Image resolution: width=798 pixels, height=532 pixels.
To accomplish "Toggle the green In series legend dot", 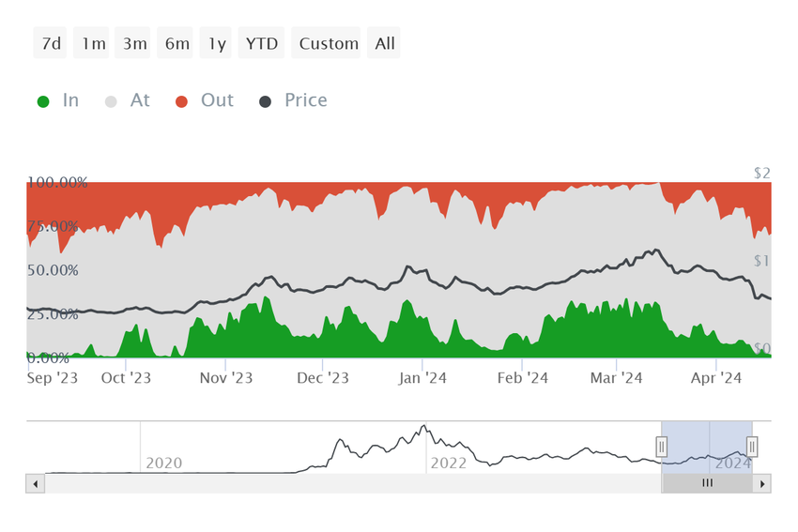I will (x=43, y=101).
